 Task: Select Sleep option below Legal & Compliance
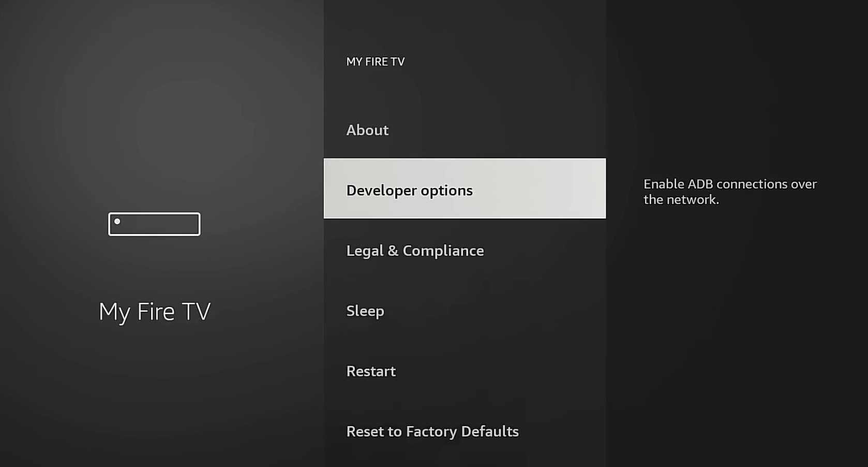(365, 311)
